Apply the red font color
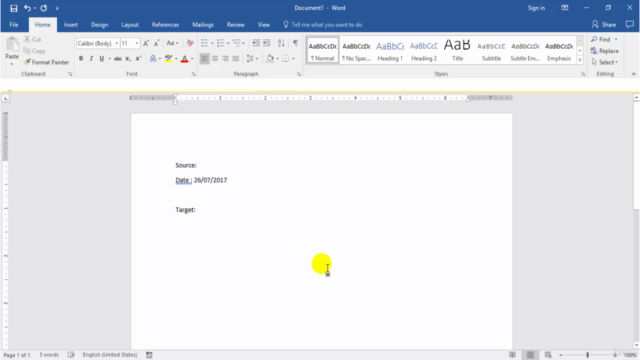Image resolution: width=640 pixels, height=360 pixels. [x=184, y=58]
